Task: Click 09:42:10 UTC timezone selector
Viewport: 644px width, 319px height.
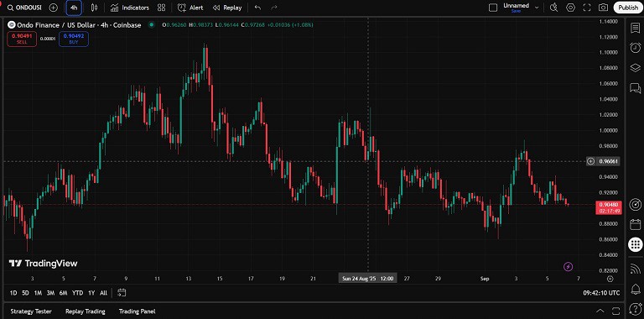Action: coord(602,293)
